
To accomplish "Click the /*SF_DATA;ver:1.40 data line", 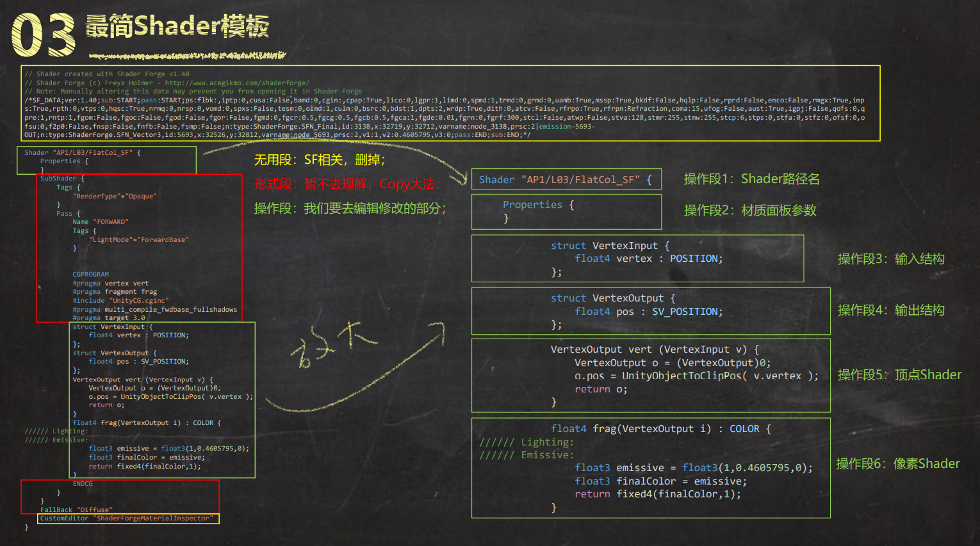I will pyautogui.click(x=445, y=100).
